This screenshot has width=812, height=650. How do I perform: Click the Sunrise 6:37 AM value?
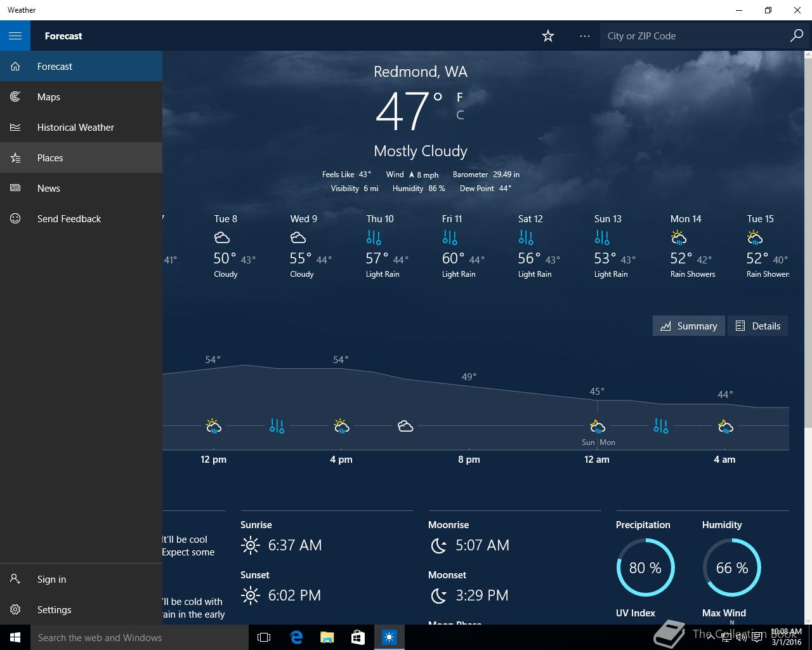pos(295,545)
